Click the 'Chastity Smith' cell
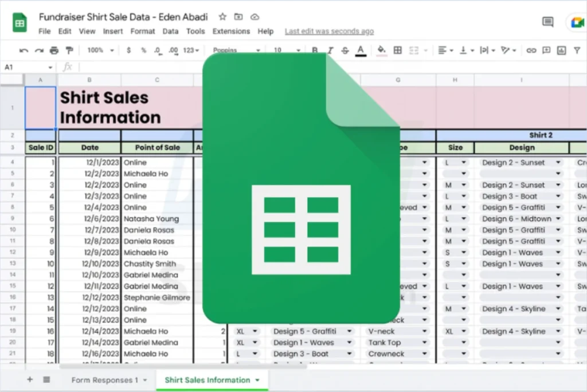 tap(157, 264)
